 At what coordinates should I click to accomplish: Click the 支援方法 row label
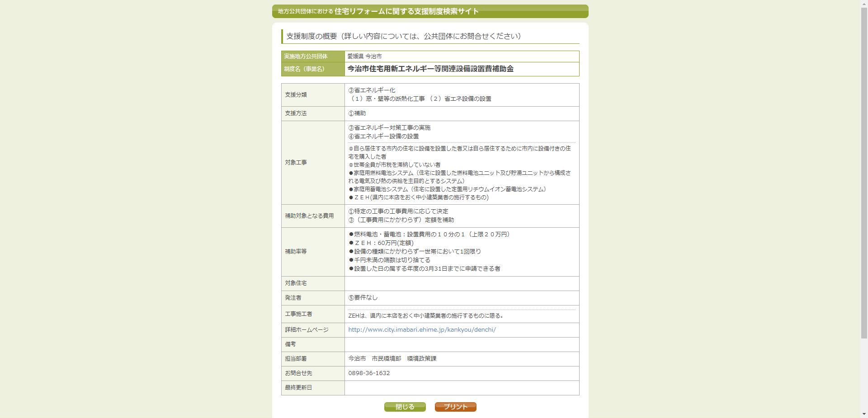point(296,113)
